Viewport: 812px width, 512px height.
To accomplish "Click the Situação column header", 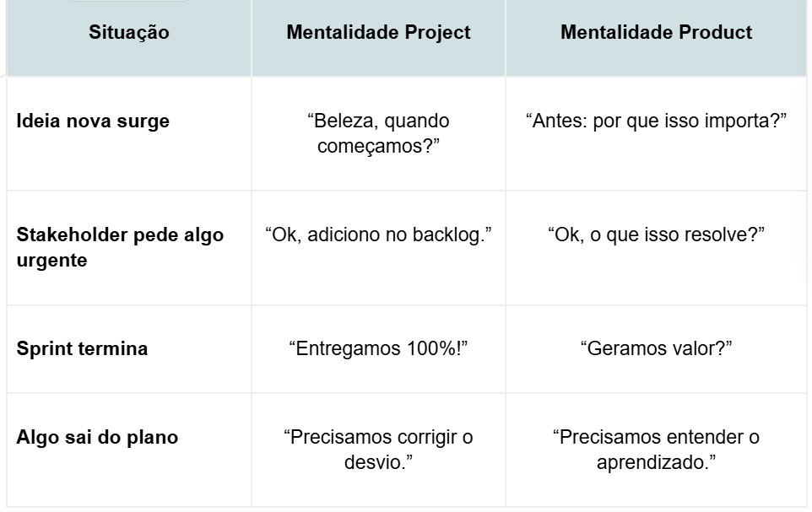I will pos(128,33).
